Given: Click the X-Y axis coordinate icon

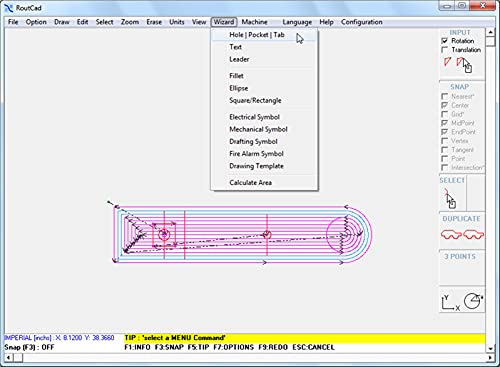Looking at the screenshot, I should click(450, 302).
